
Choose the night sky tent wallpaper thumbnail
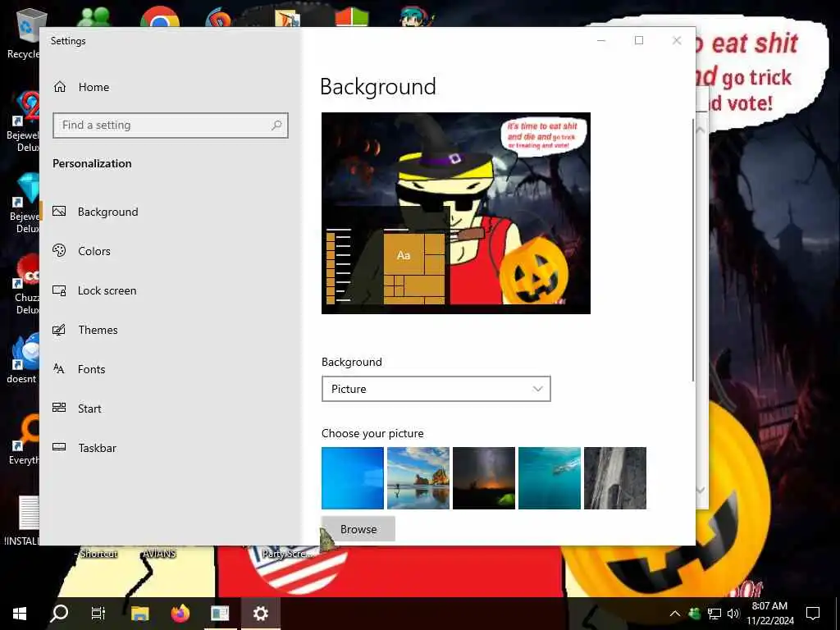click(x=484, y=478)
